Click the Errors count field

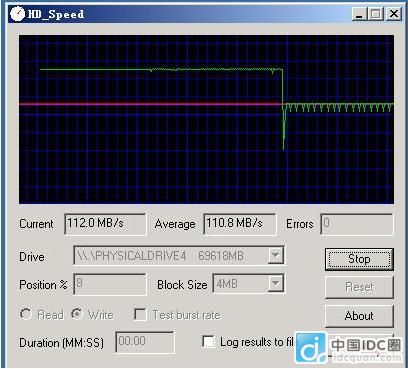pos(357,224)
